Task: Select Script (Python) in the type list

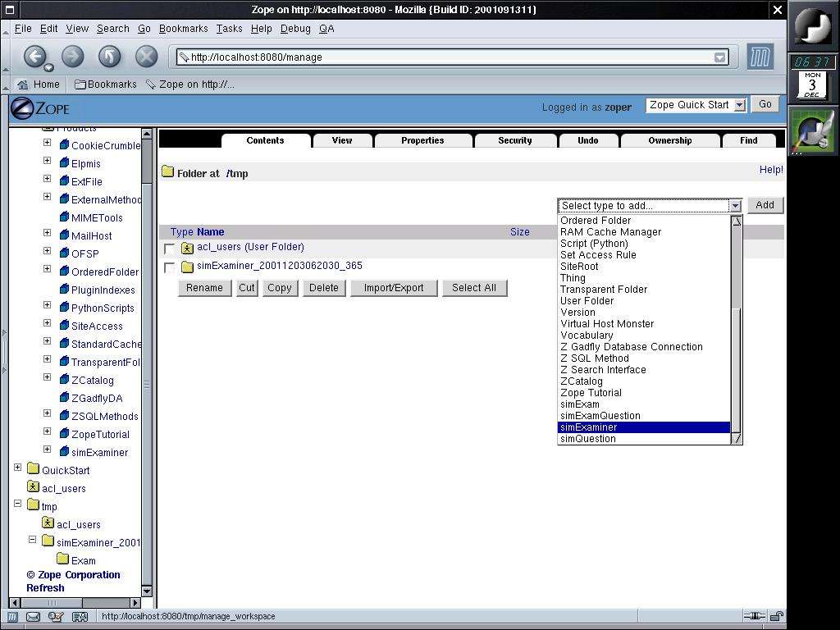Action: (643, 244)
